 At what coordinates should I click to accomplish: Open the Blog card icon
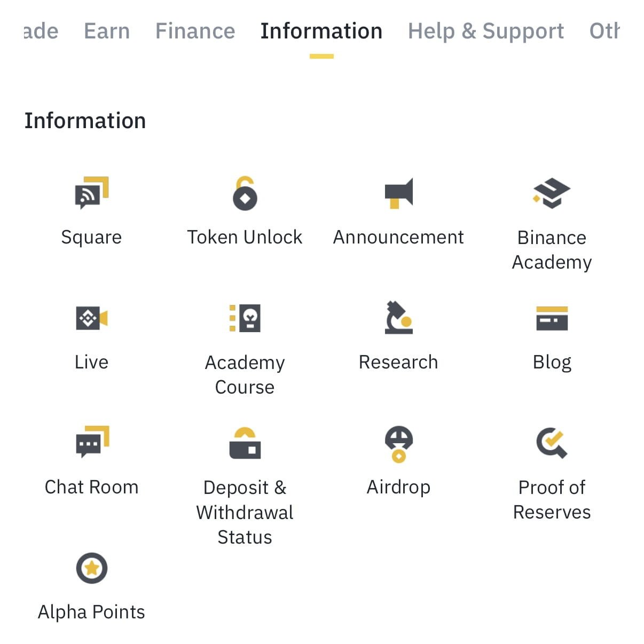point(552,319)
